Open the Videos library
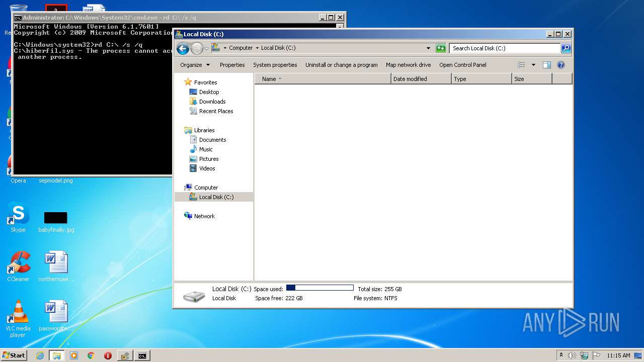Screen dimensions: 644x362 [x=202, y=168]
